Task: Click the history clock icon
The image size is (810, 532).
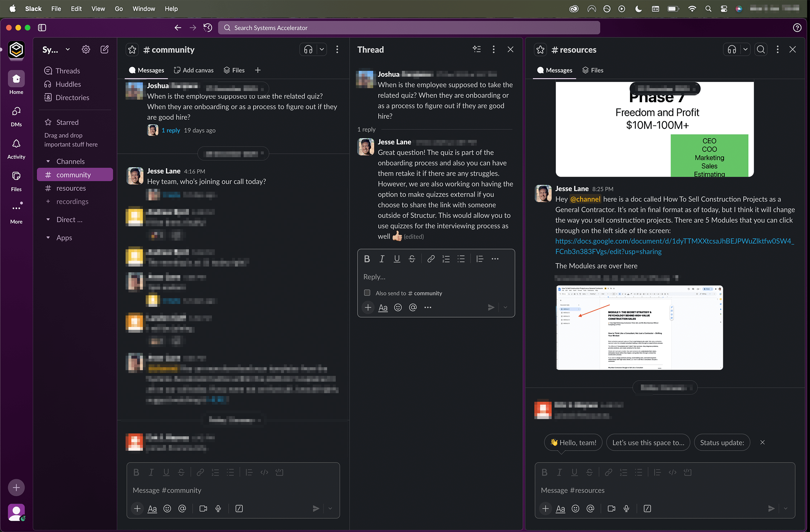Action: (208, 28)
